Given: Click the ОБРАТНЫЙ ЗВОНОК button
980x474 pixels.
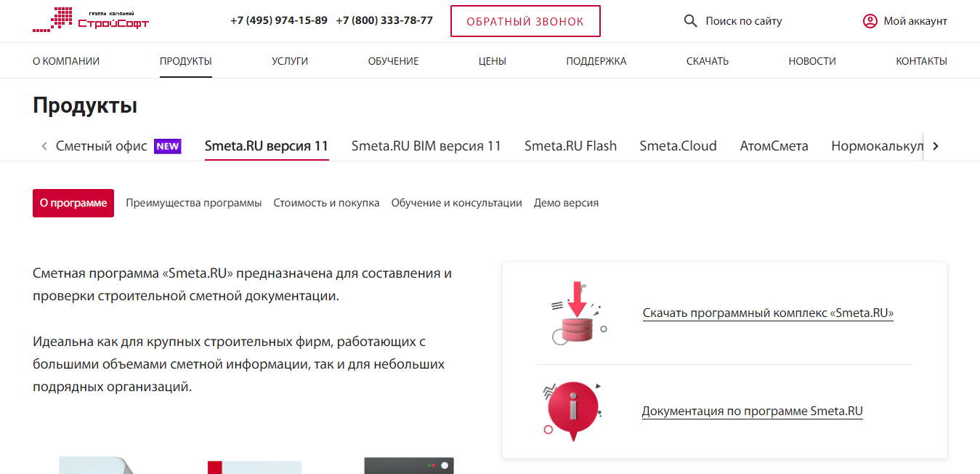Looking at the screenshot, I should point(525,21).
